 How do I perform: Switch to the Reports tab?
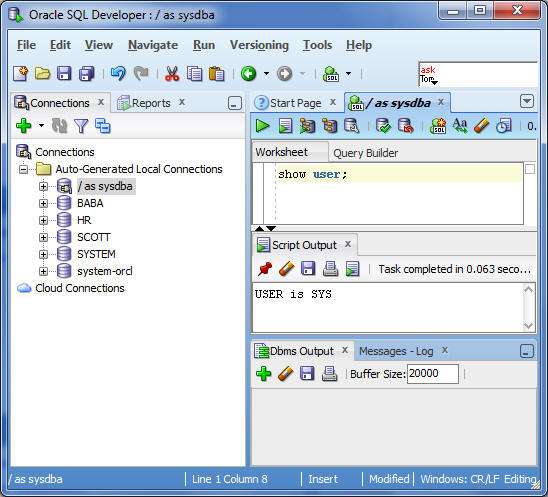[151, 103]
